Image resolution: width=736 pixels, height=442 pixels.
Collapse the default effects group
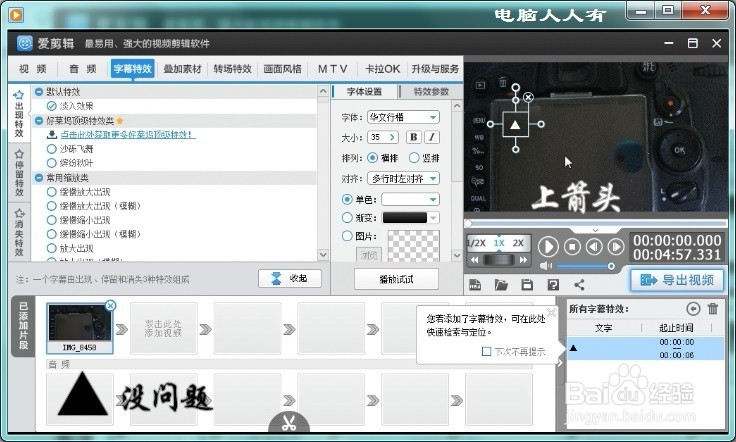(x=39, y=91)
